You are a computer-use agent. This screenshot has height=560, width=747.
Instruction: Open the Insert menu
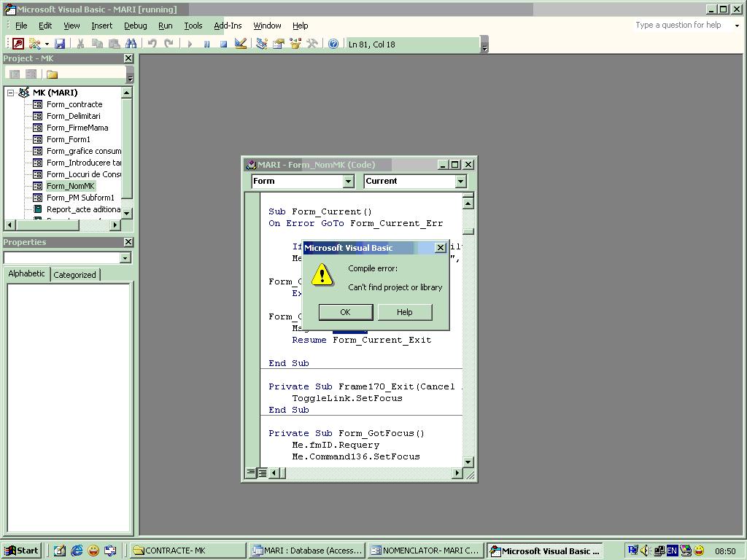point(102,26)
